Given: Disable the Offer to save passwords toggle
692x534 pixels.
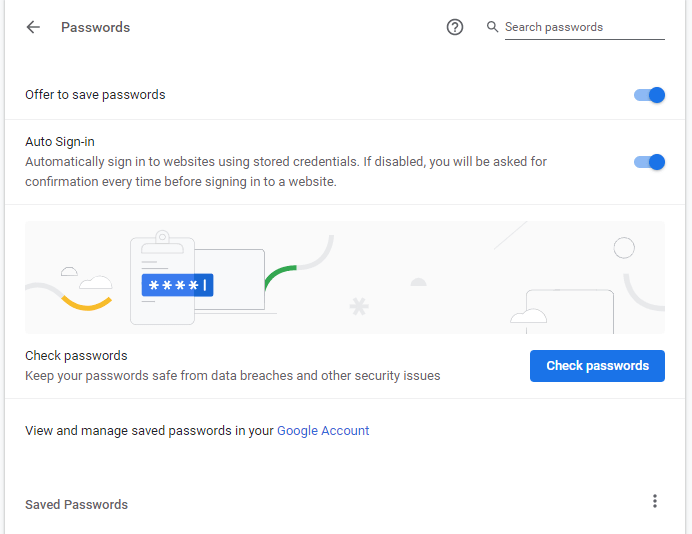Looking at the screenshot, I should [x=649, y=95].
